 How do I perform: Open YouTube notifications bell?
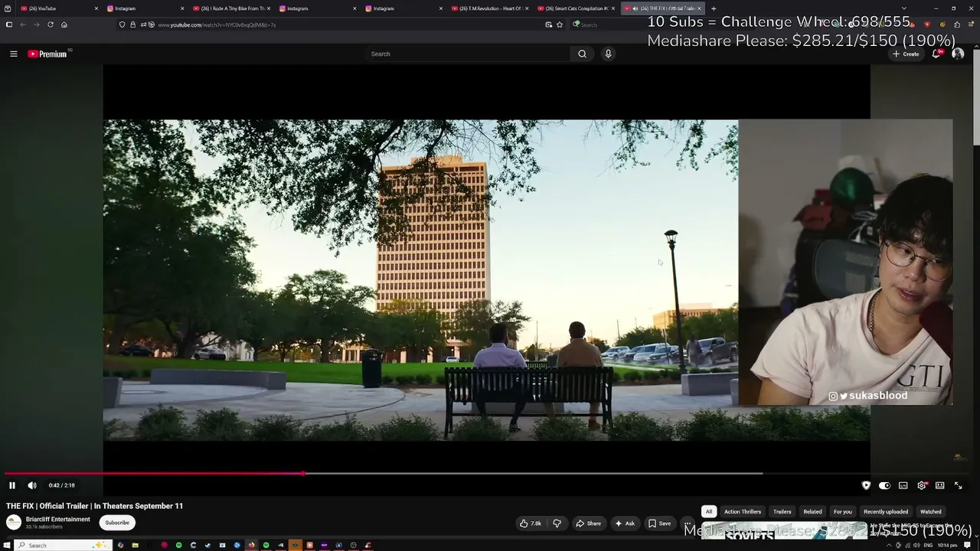click(x=936, y=54)
